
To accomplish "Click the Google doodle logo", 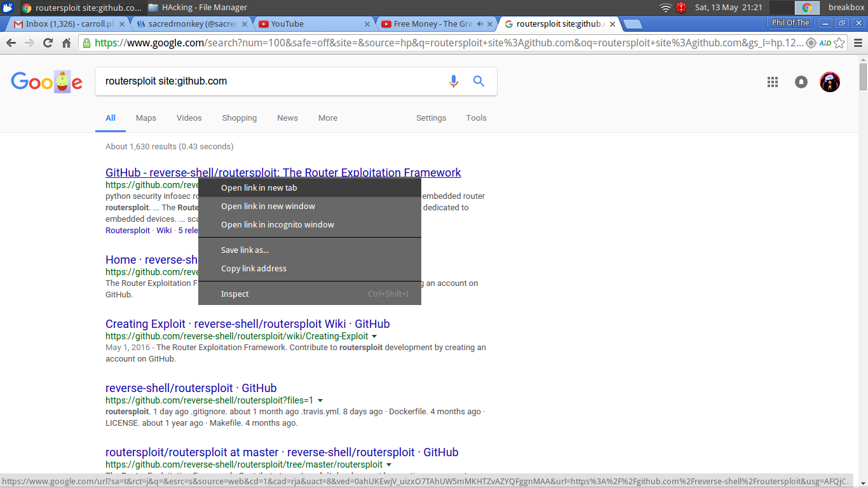I will tap(46, 81).
